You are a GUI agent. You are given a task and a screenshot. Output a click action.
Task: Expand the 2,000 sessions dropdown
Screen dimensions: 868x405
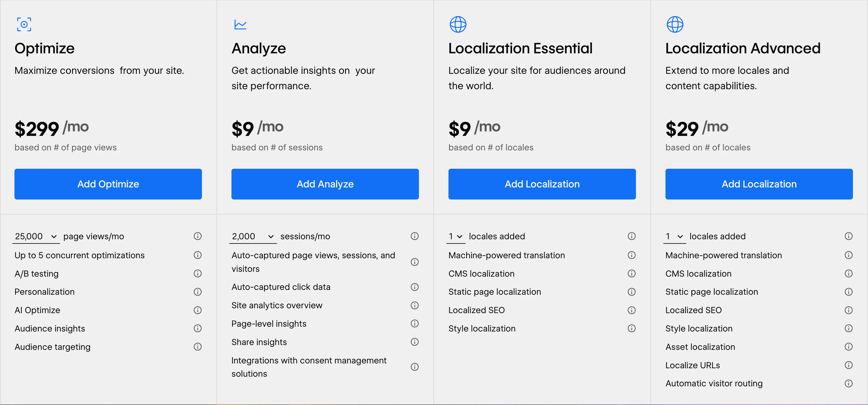(x=253, y=237)
